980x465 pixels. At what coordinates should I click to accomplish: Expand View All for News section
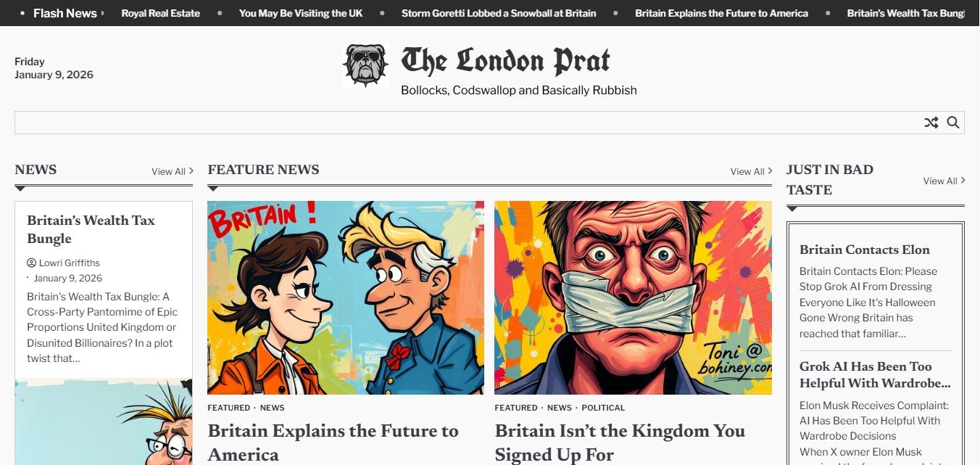tap(173, 171)
